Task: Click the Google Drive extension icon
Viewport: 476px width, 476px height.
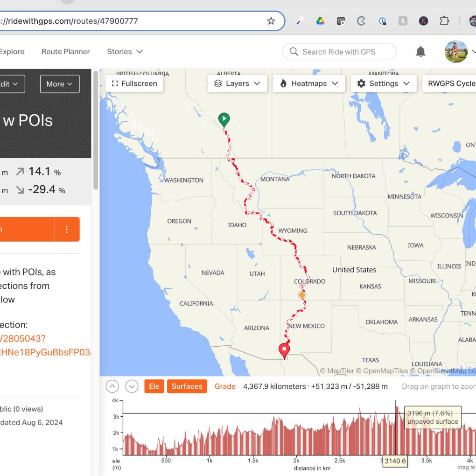Action: click(x=320, y=21)
